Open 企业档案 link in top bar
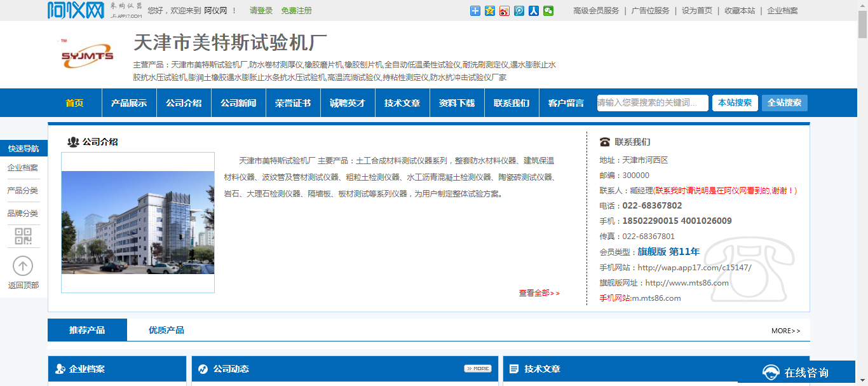The height and width of the screenshot is (386, 868). point(782,11)
